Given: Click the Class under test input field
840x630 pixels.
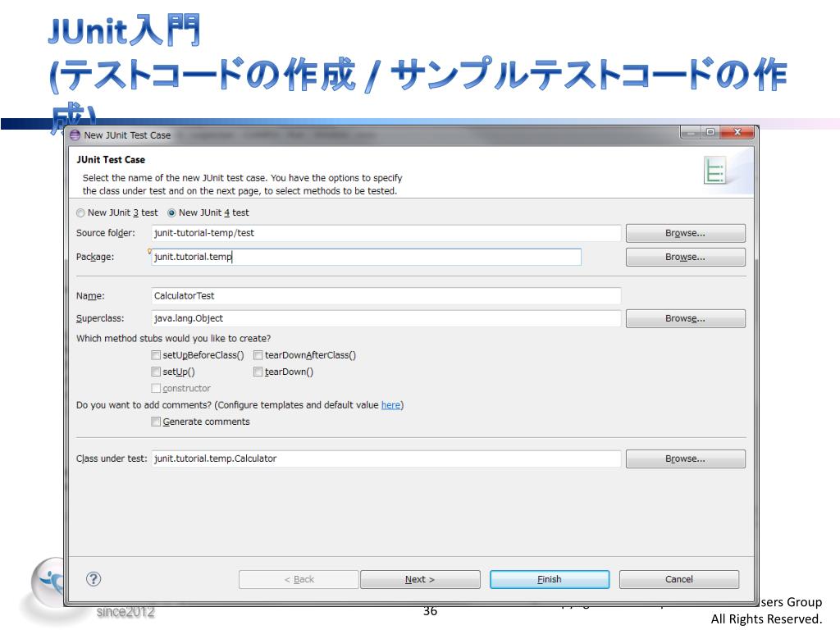Looking at the screenshot, I should (386, 459).
